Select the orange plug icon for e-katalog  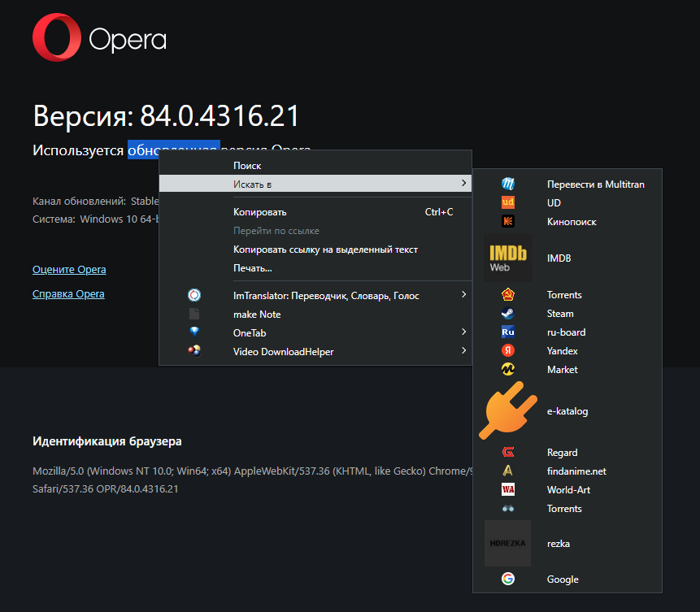pyautogui.click(x=508, y=410)
